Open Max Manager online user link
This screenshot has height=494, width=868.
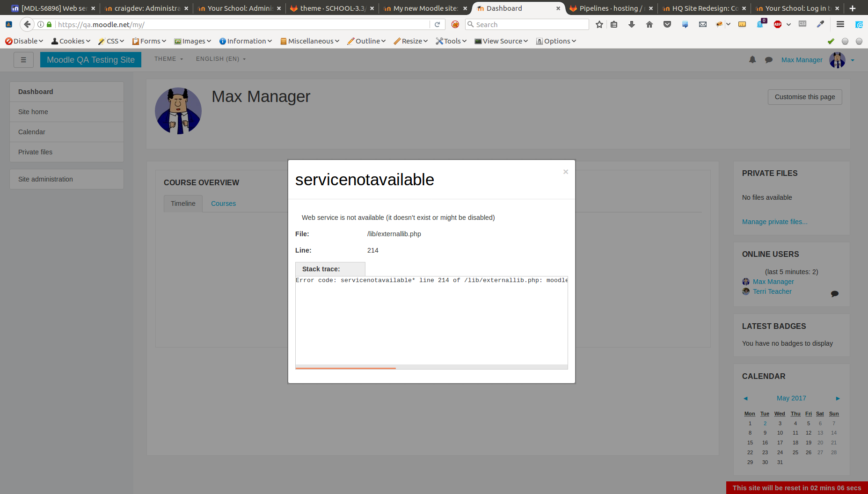coord(773,282)
